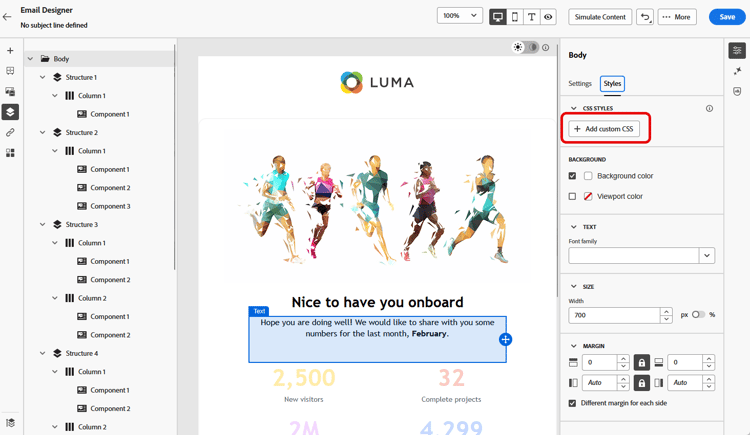
Task: Switch to the Settings tab
Action: click(x=580, y=83)
